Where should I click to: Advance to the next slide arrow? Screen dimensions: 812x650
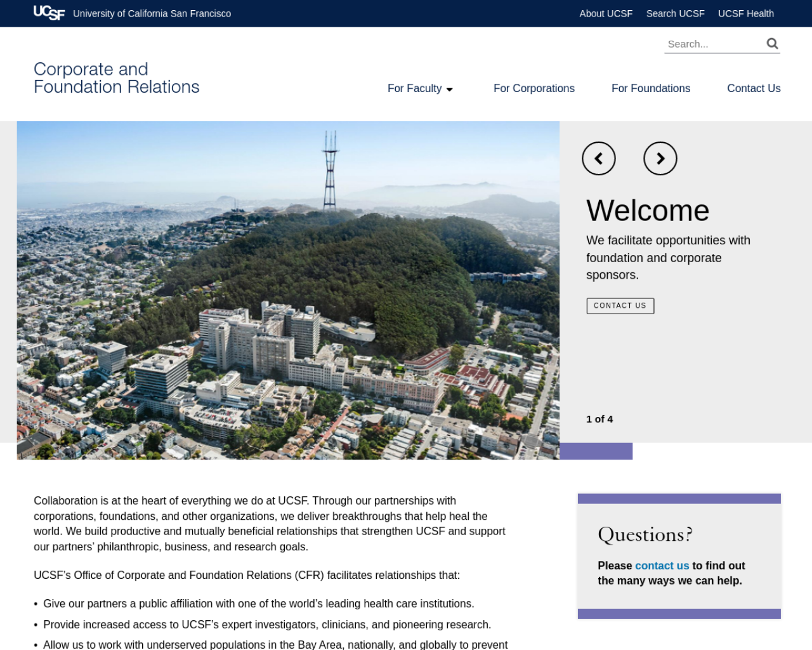[660, 158]
